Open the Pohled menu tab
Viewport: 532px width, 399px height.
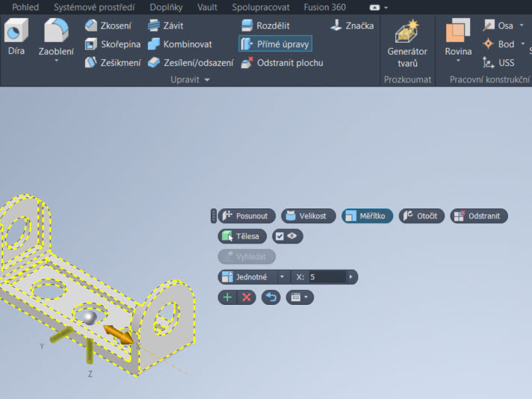click(x=25, y=7)
